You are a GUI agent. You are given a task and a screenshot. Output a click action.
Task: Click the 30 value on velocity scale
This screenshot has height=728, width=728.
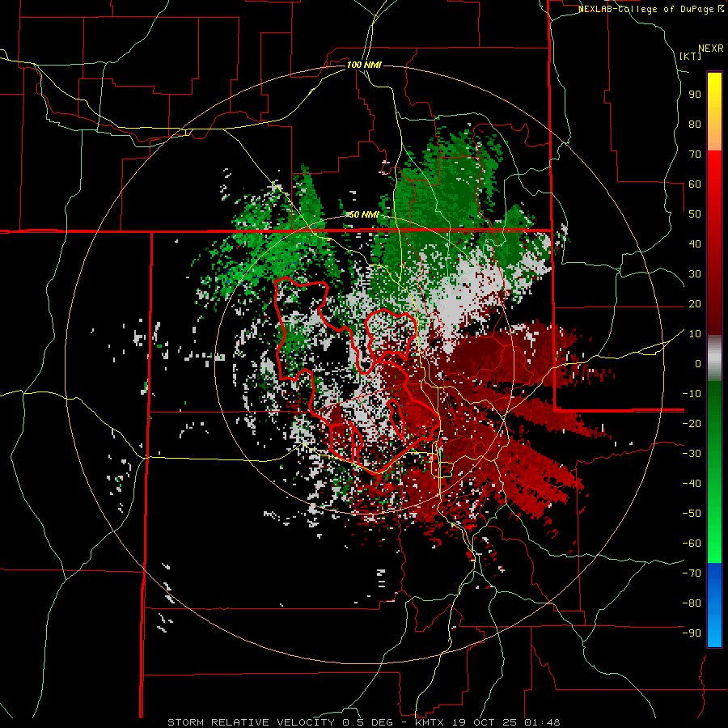pos(695,274)
